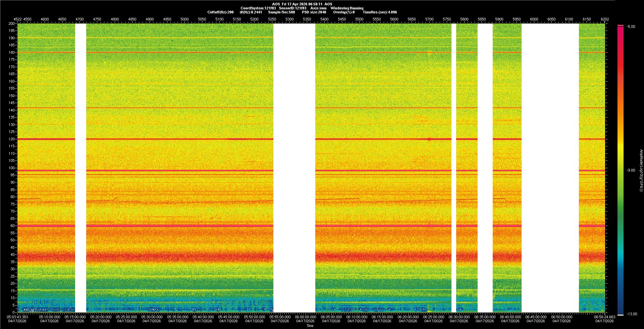Click the 200 Hz label at axis top
Screen dimensions: 644x329
point(12,23)
